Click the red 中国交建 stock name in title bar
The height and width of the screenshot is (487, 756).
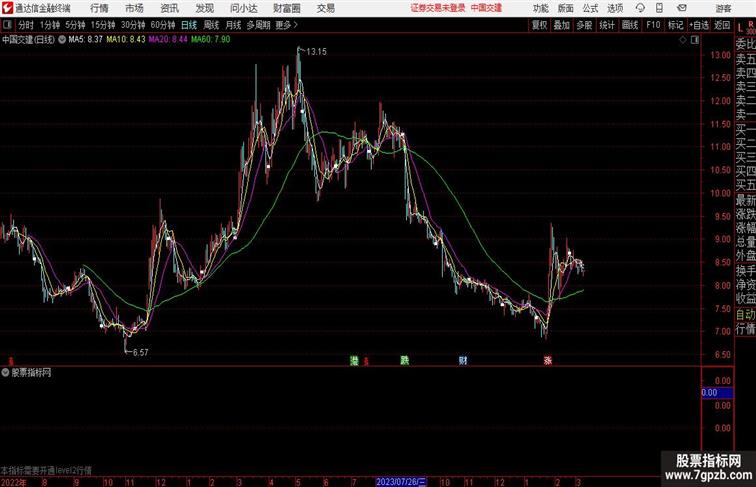click(486, 8)
